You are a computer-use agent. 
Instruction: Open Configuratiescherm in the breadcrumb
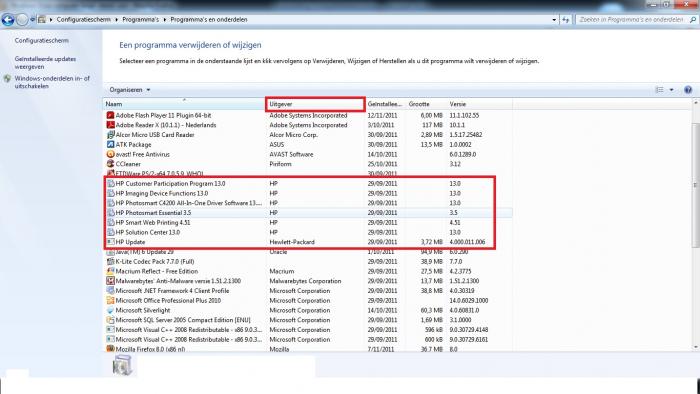pos(83,20)
